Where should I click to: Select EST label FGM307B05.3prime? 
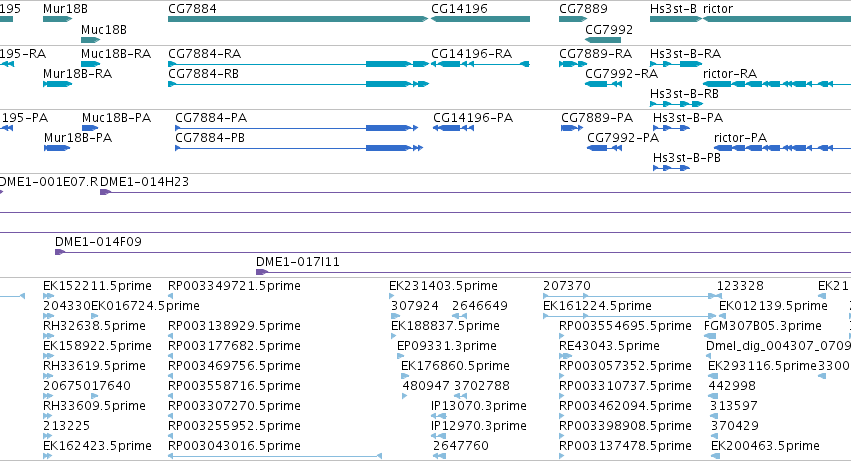point(763,326)
